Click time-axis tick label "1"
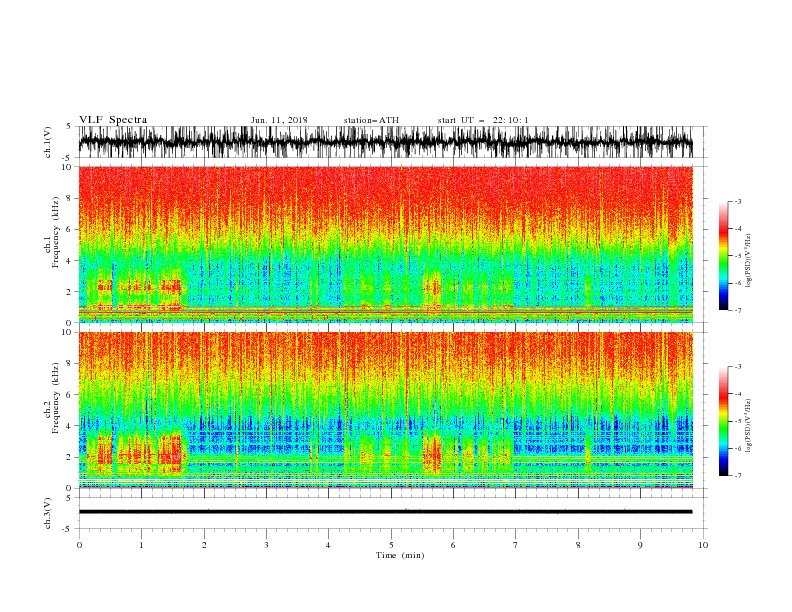Viewport: 792px width, 612px height. (141, 545)
